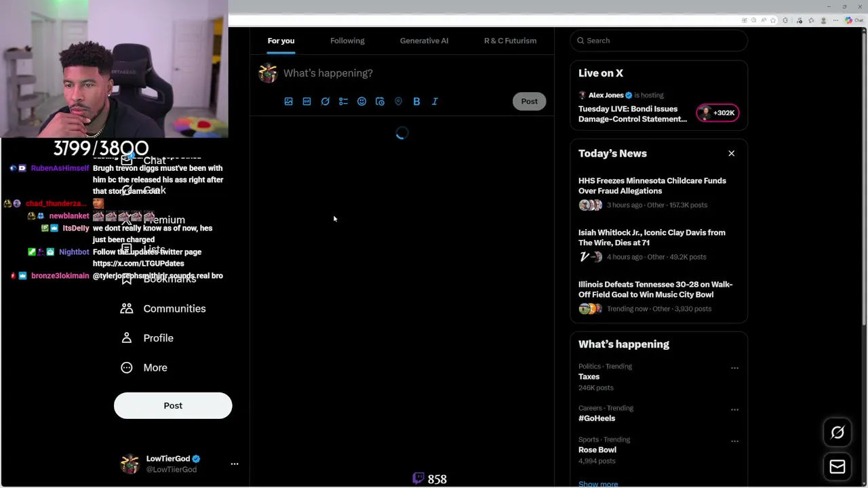Switch to the Generative AI tab
Image resolution: width=868 pixels, height=488 pixels.
click(x=424, y=41)
